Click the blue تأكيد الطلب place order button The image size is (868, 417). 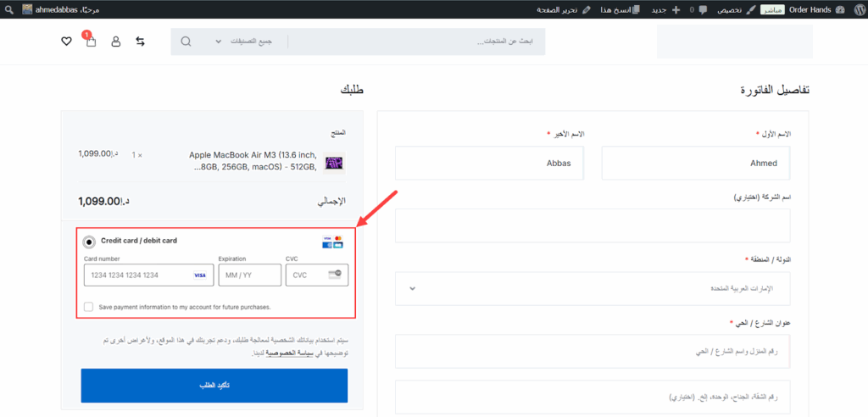(x=214, y=385)
